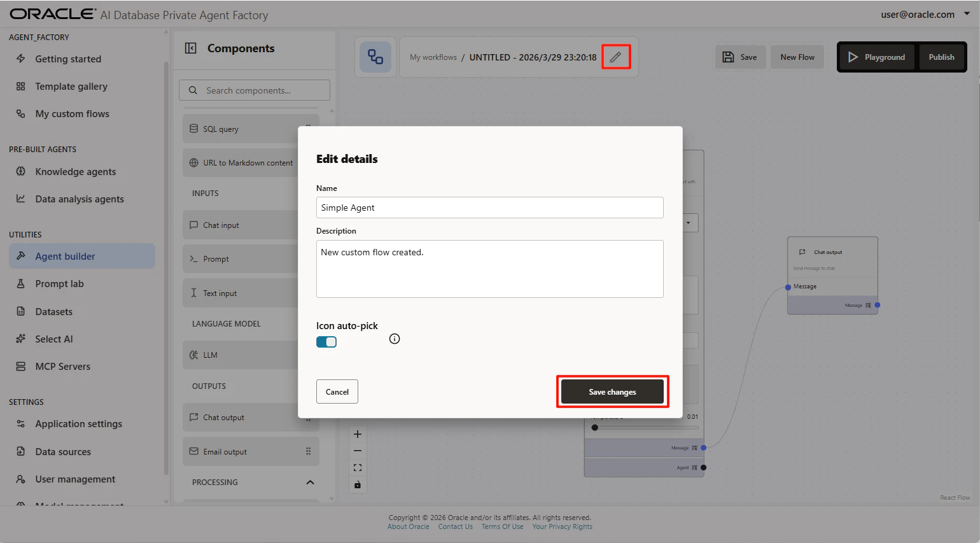This screenshot has height=543, width=980.
Task: Toggle the canvas lock icon
Action: coord(358,484)
